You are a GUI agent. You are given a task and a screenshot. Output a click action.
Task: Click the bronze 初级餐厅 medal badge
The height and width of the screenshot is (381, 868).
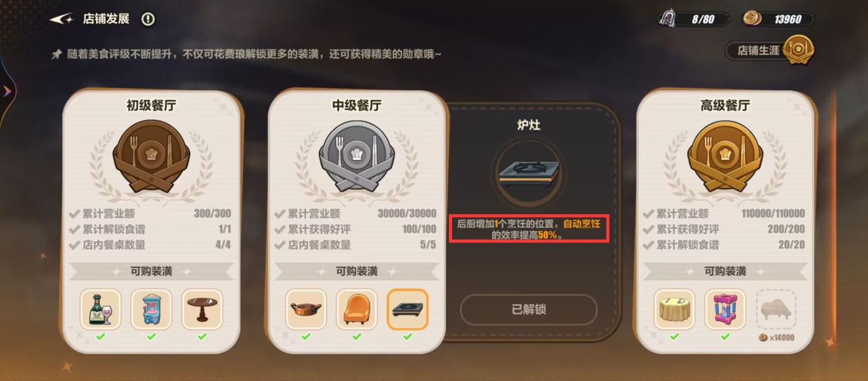pyautogui.click(x=151, y=156)
